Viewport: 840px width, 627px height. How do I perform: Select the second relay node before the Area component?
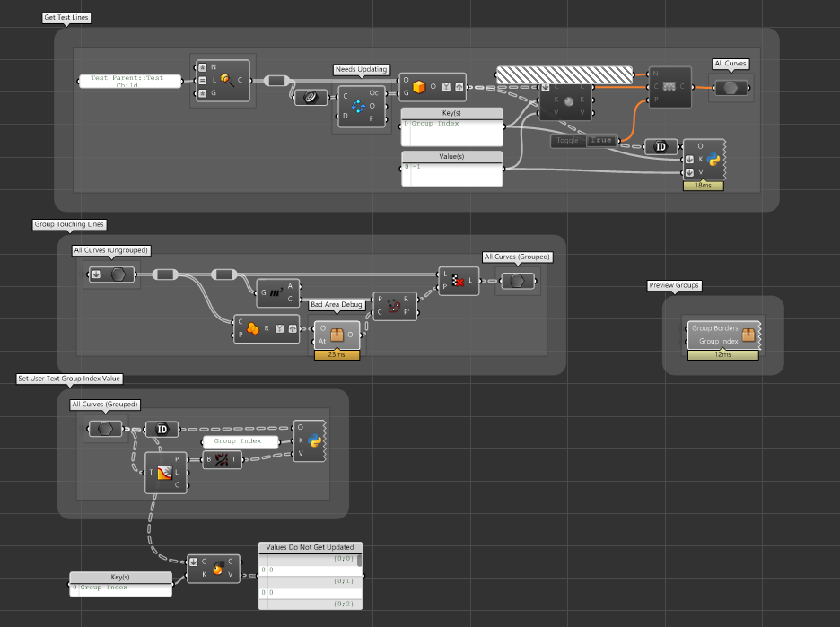pos(224,274)
